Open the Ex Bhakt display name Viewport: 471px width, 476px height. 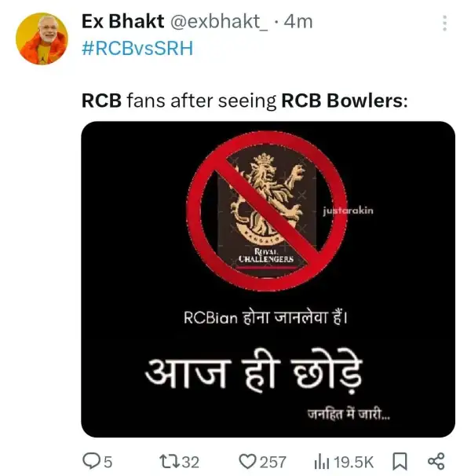pyautogui.click(x=123, y=21)
